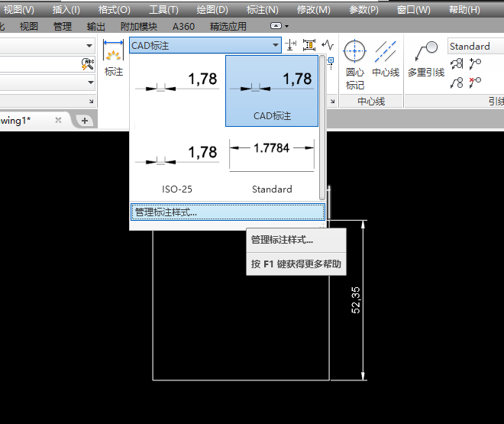Select the 圆心标记 center mark tool
This screenshot has width=504, height=424.
[x=354, y=64]
